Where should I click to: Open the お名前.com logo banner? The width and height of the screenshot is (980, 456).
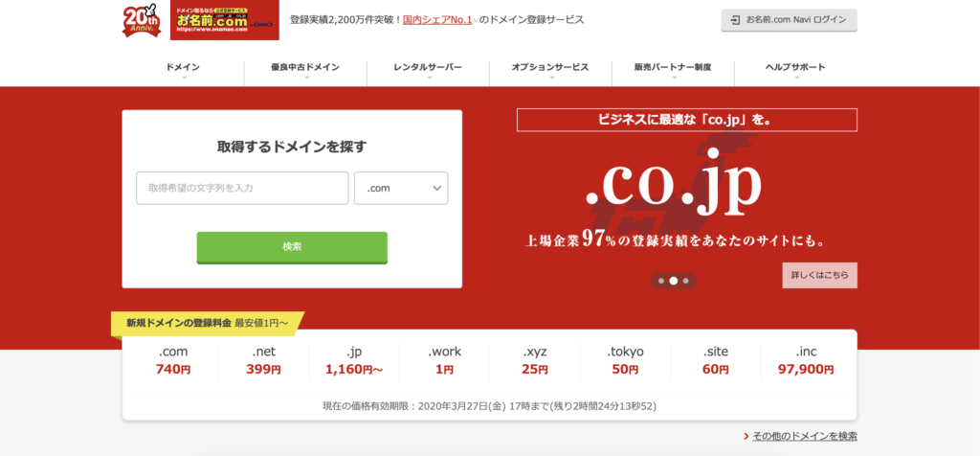[224, 21]
